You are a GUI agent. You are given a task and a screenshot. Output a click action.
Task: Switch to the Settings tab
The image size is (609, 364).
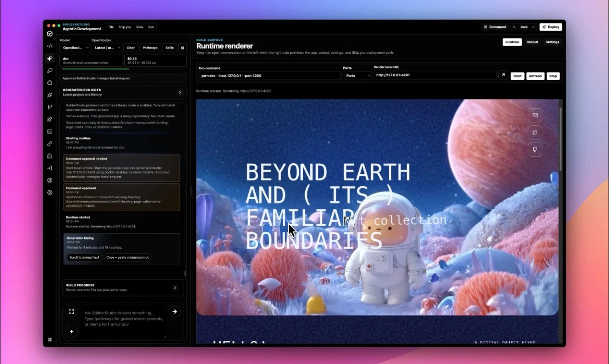pyautogui.click(x=552, y=42)
